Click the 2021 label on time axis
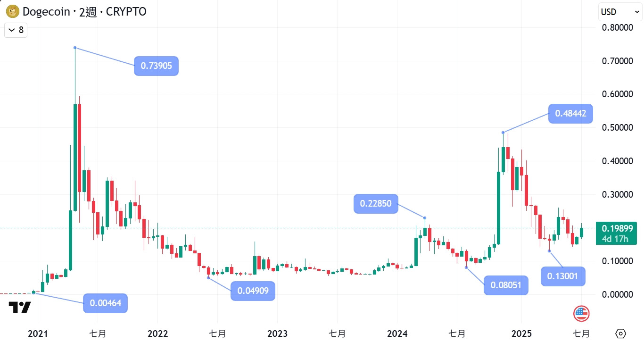 pos(38,334)
